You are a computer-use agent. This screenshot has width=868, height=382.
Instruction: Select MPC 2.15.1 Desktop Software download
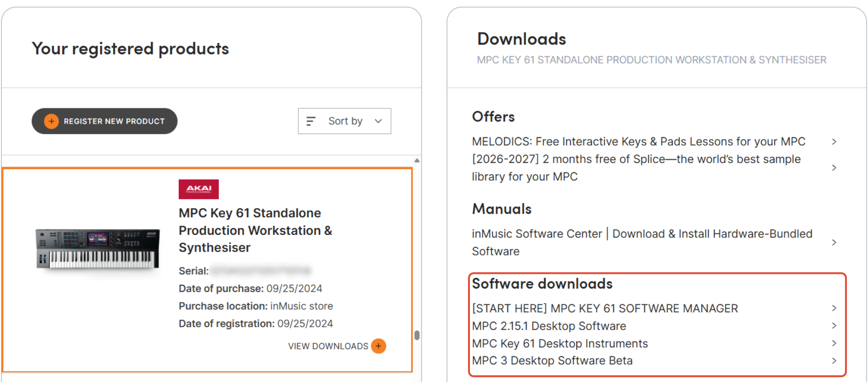point(549,326)
